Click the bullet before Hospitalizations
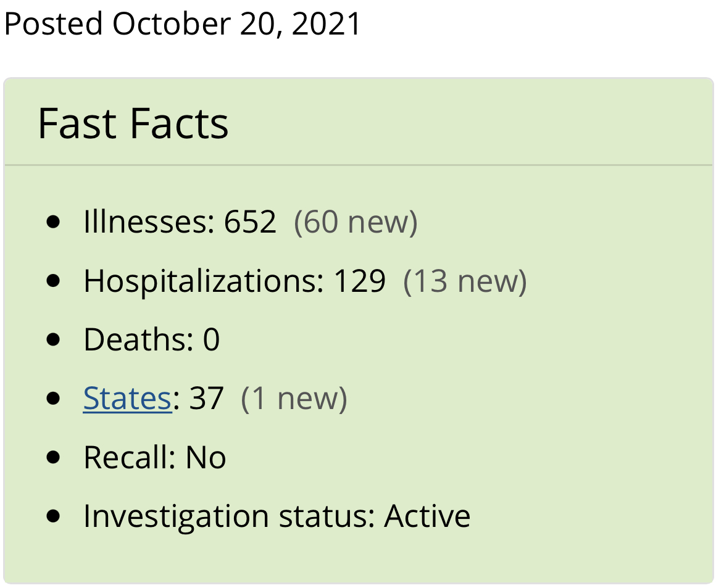 [x=54, y=281]
